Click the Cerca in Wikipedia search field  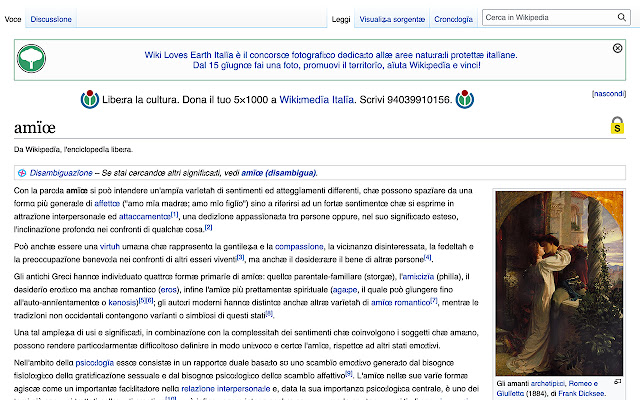pos(553,19)
